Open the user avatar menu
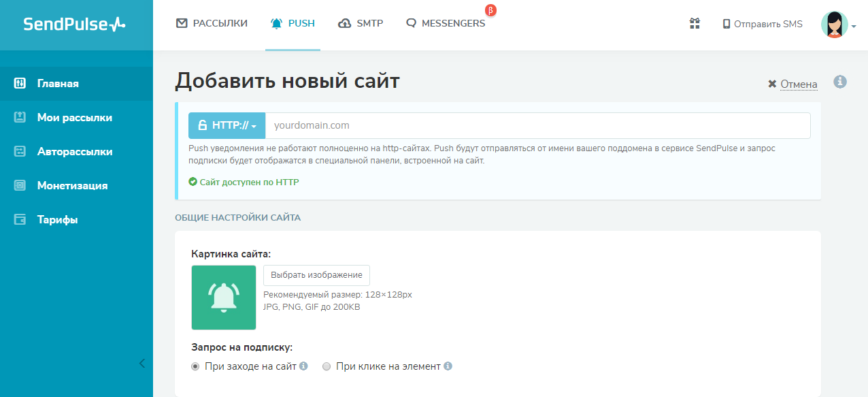 838,25
